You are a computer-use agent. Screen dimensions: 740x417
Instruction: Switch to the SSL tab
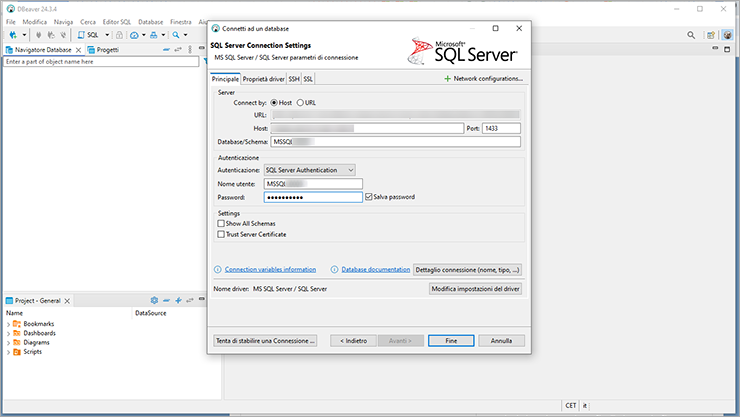[x=308, y=79]
